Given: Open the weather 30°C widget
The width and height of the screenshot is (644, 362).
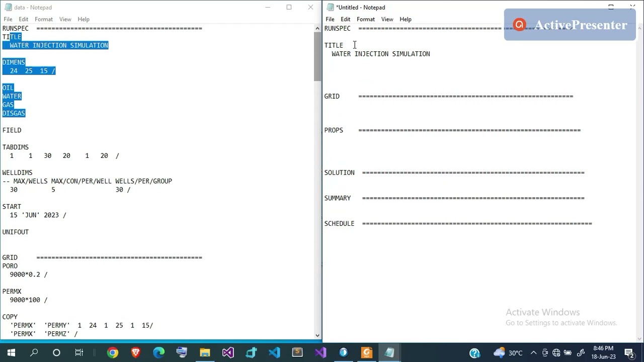Looking at the screenshot, I should point(508,353).
